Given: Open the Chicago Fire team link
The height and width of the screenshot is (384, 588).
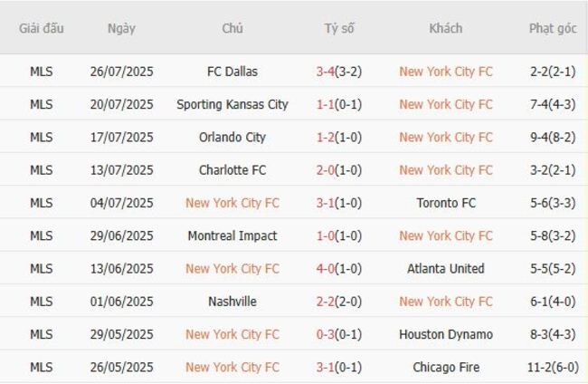Looking at the screenshot, I should pyautogui.click(x=446, y=367).
